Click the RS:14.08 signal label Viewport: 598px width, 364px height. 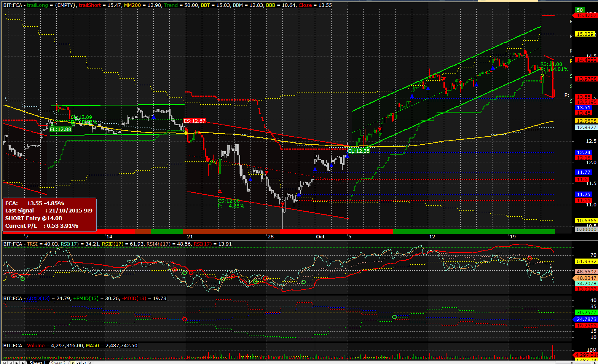click(551, 64)
